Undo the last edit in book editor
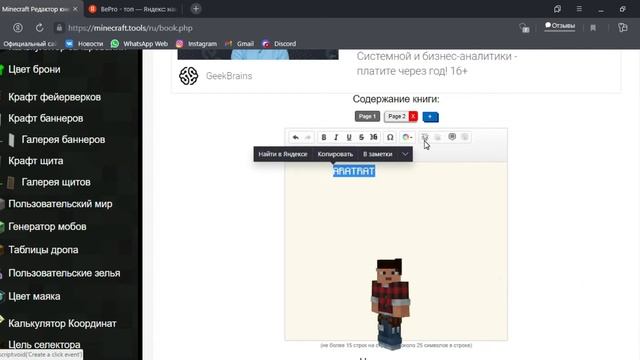The image size is (640, 360). (x=296, y=137)
